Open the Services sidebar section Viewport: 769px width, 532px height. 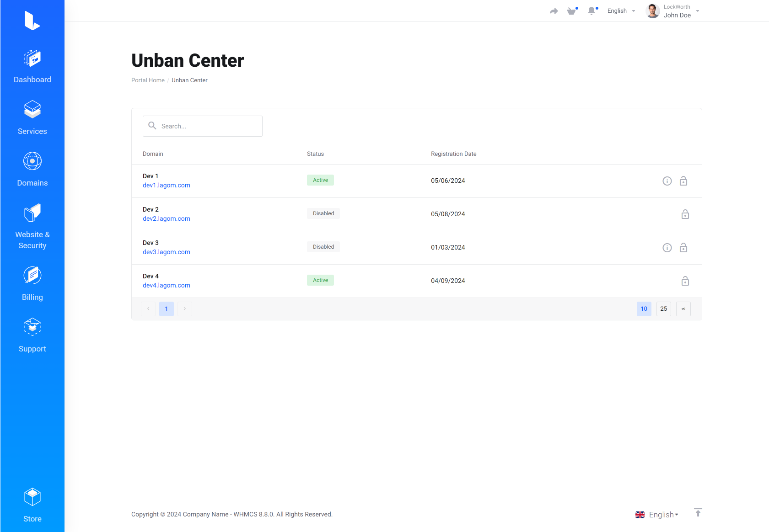[x=32, y=118]
